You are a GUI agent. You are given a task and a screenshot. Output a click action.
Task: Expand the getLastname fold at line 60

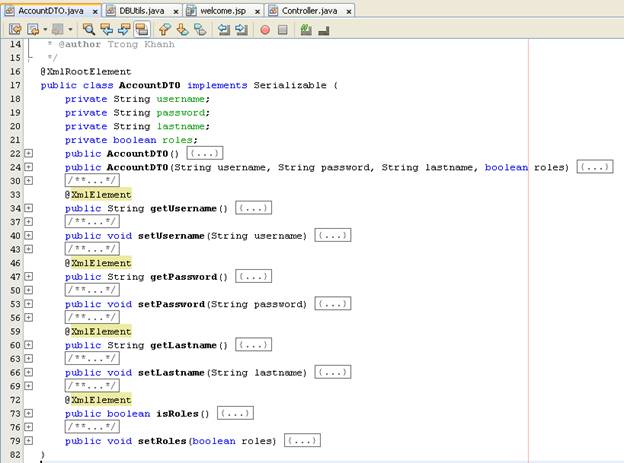tap(28, 345)
